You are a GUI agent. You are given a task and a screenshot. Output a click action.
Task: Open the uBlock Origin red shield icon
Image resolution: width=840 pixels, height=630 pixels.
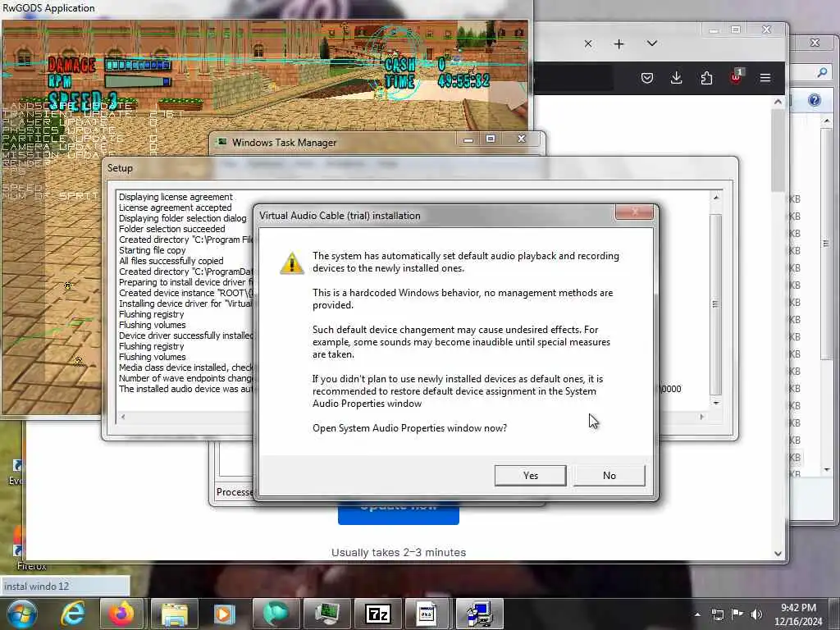(736, 77)
